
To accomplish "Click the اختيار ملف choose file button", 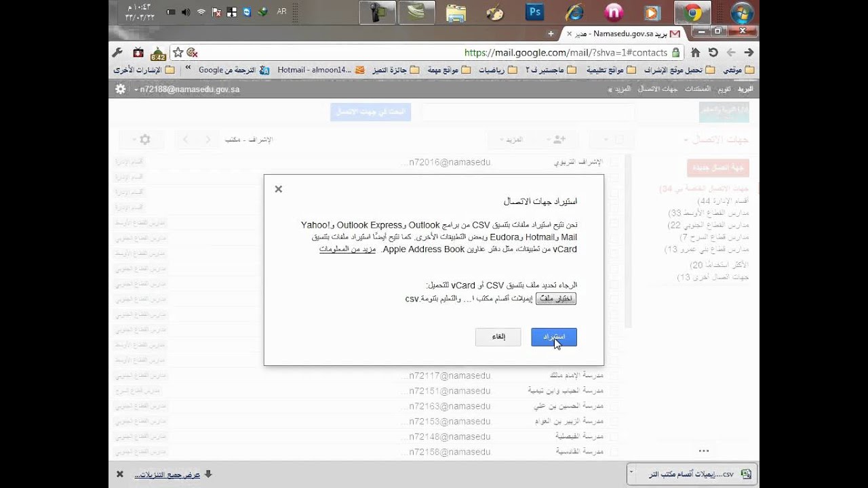I will click(556, 298).
